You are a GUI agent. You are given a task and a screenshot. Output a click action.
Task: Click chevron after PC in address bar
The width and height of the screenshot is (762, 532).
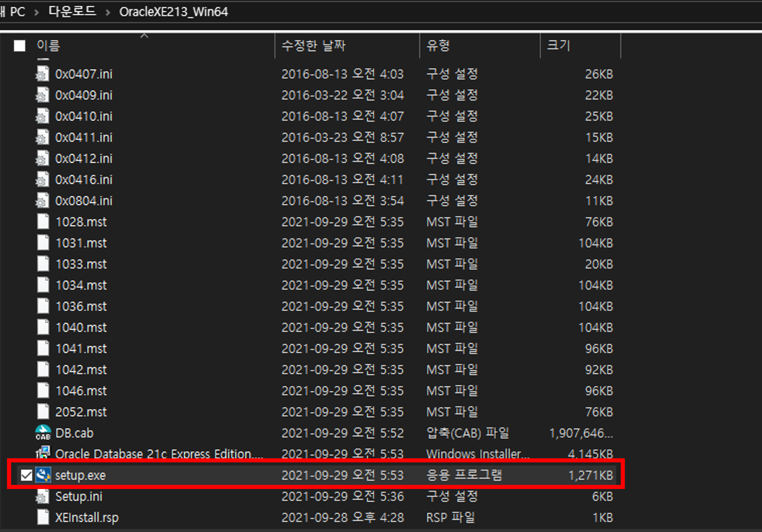[37, 13]
